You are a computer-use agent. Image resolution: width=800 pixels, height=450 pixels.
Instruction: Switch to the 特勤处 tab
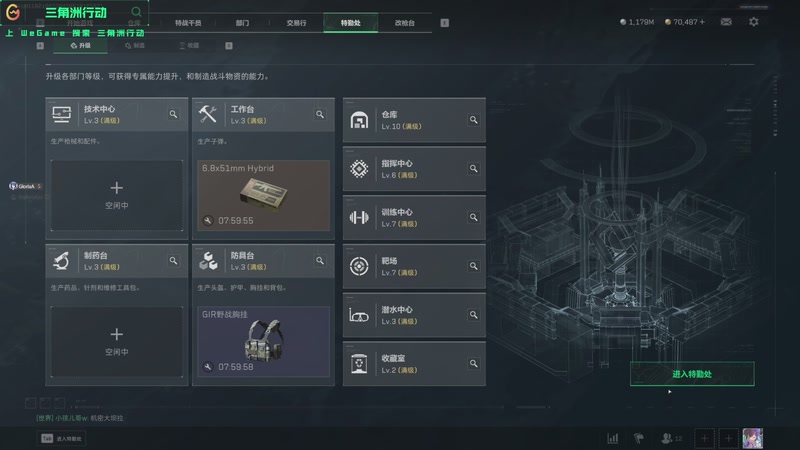[x=351, y=23]
